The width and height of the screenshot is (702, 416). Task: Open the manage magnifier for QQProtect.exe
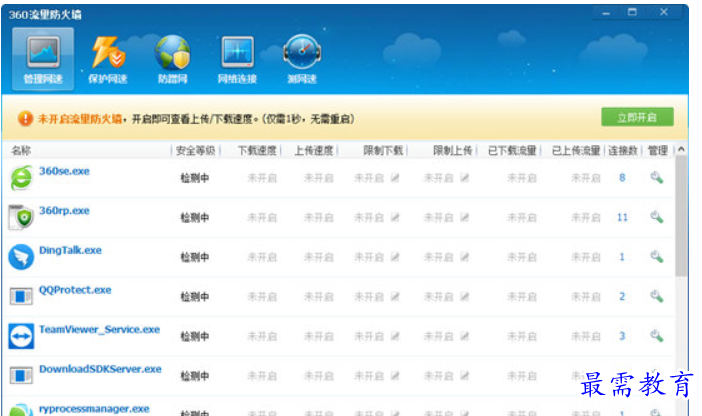pos(656,296)
